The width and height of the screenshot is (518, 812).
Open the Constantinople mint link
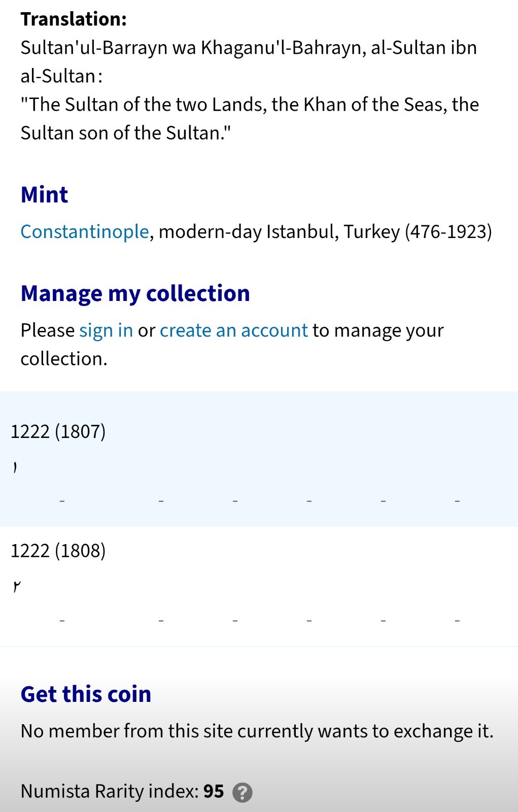85,231
